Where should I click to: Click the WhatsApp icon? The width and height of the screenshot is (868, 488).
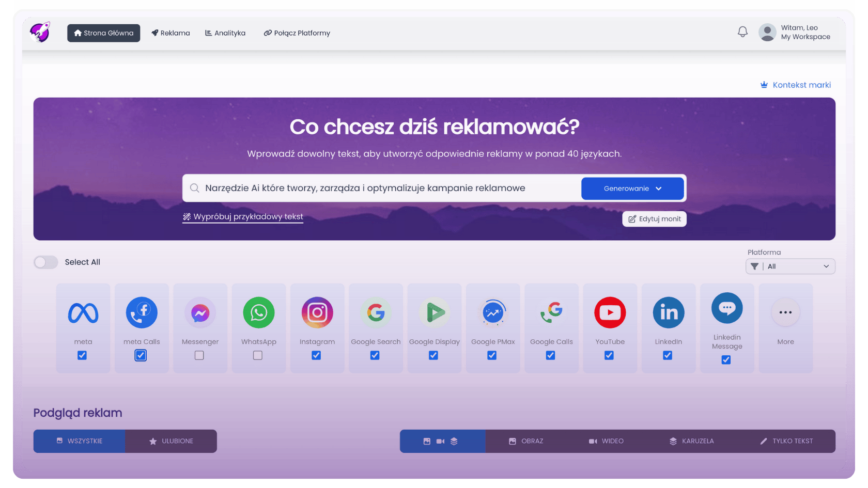coord(259,312)
